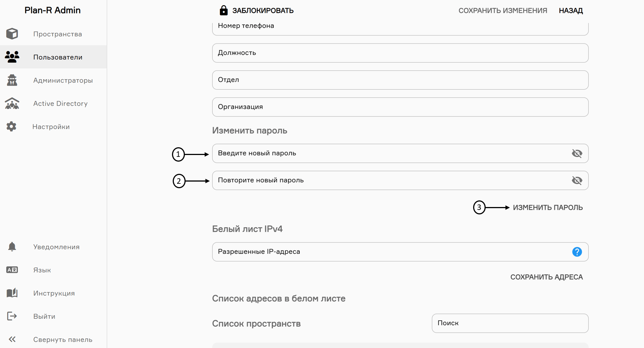Toggle visibility of the new password field

tap(577, 153)
